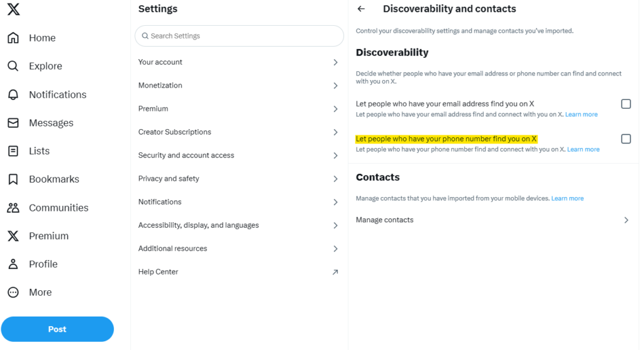Open Messages via envelope icon
644x350 pixels.
click(13, 123)
